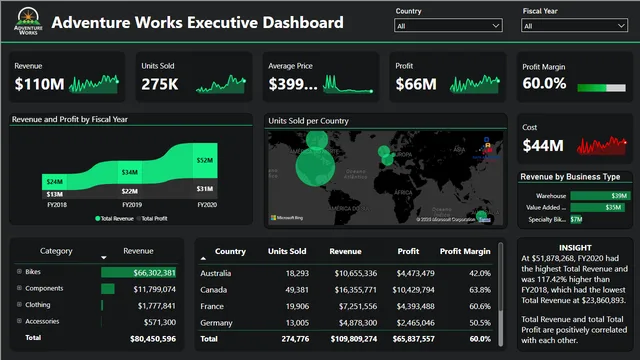Click the FY2020 $52M revenue segment
The width and height of the screenshot is (640, 360).
(x=205, y=160)
